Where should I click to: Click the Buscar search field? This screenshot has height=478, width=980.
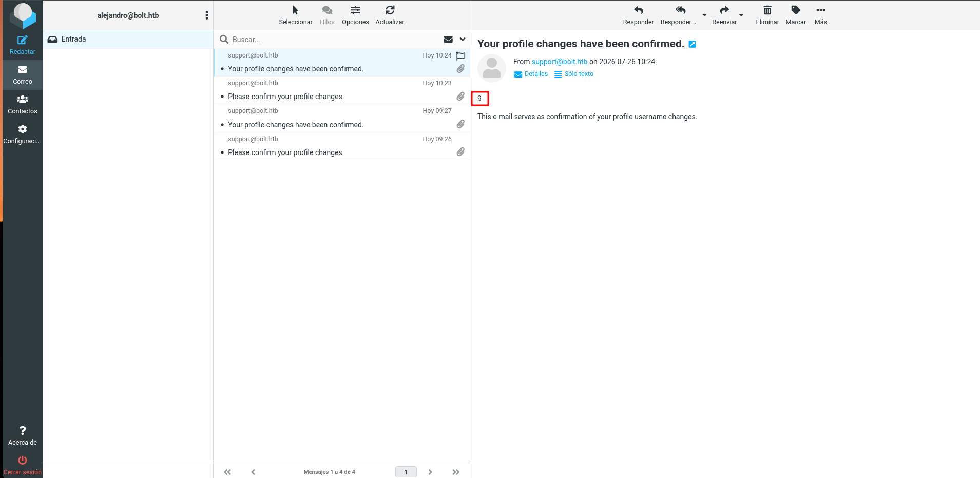point(334,40)
